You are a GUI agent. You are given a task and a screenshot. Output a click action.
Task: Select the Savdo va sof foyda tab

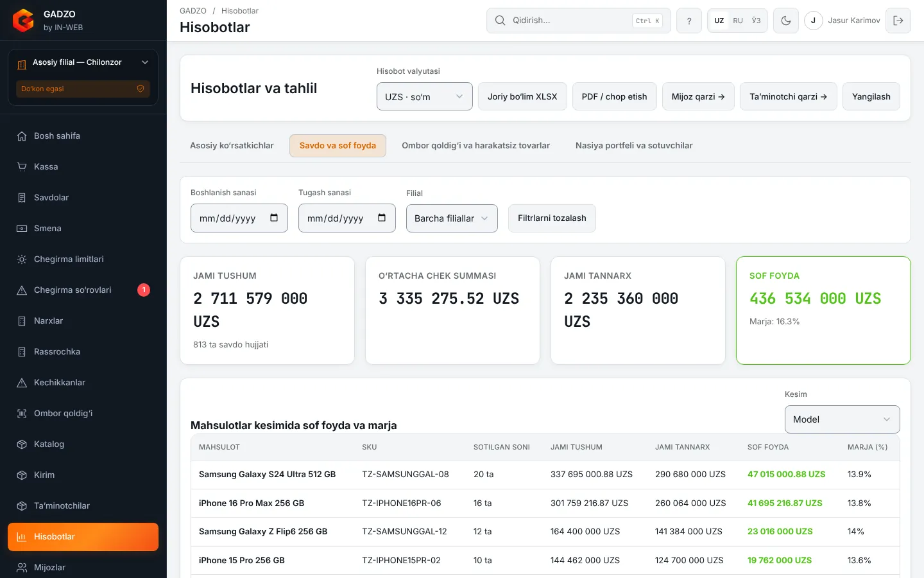[x=338, y=146]
